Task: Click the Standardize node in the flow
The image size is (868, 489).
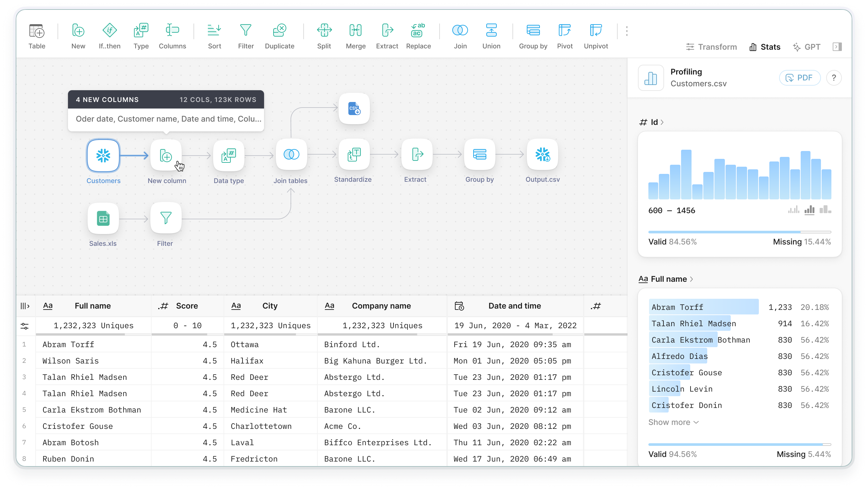Action: pos(353,155)
